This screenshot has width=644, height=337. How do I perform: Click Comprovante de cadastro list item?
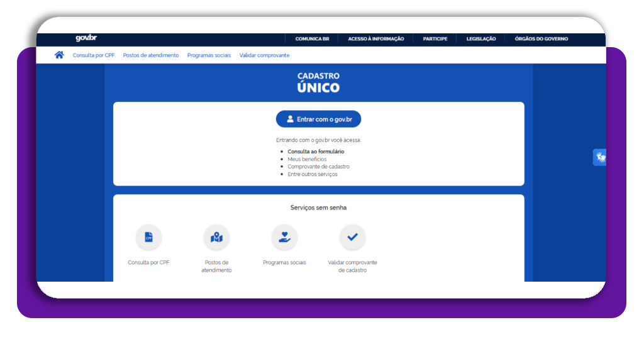(x=319, y=167)
